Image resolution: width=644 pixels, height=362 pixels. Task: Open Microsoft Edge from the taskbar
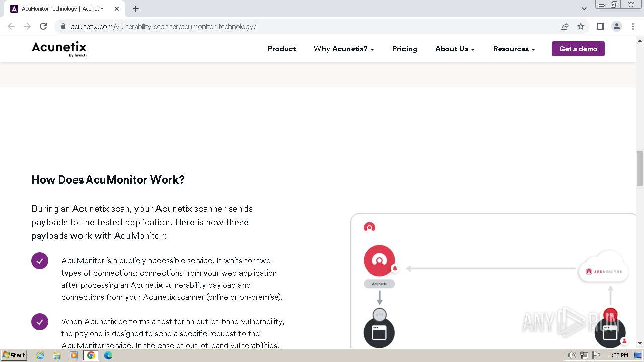(108, 355)
